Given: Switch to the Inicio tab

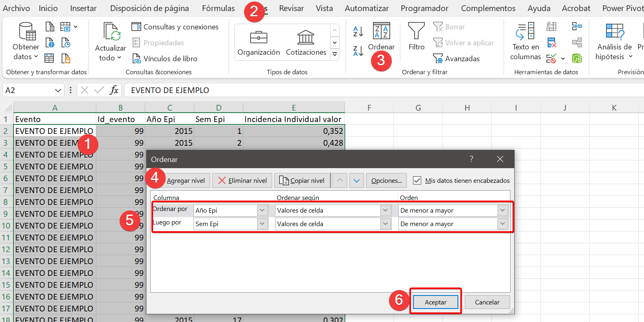Looking at the screenshot, I should [x=48, y=8].
